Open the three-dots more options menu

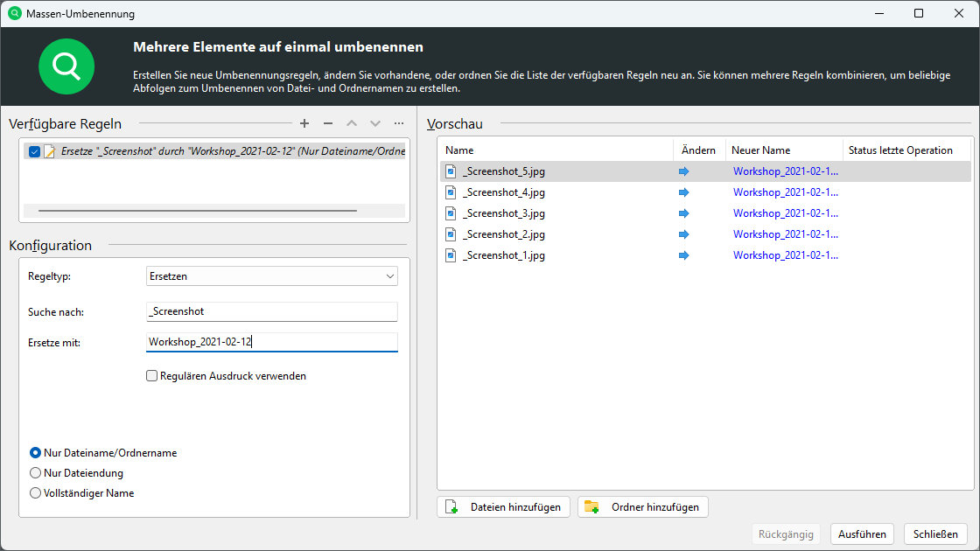click(x=399, y=124)
